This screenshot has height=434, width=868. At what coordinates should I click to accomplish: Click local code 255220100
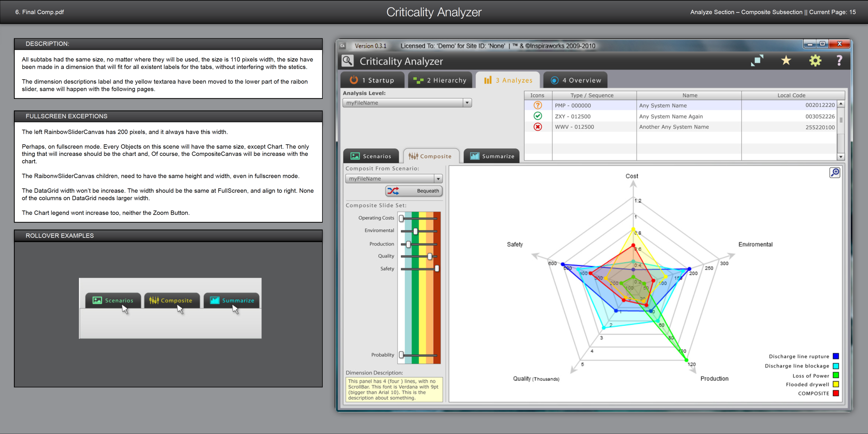click(x=820, y=127)
